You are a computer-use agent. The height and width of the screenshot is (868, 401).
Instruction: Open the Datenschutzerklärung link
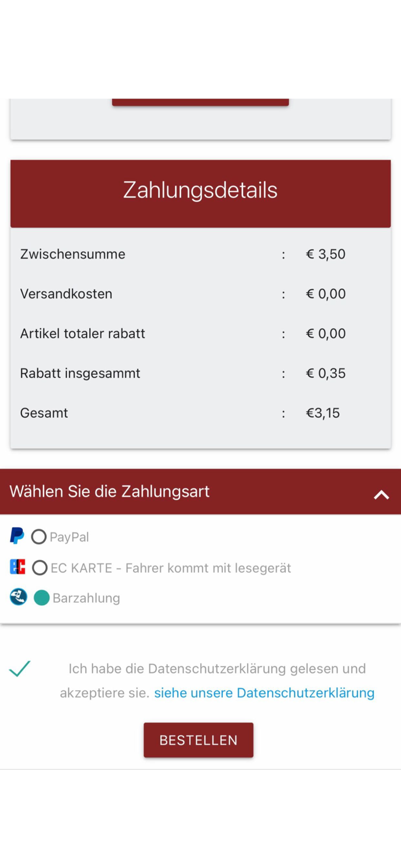click(264, 692)
